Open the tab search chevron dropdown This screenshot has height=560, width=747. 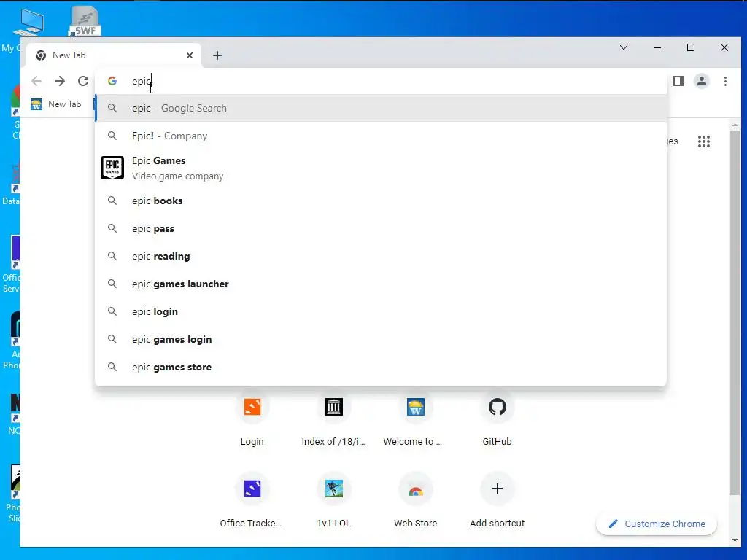click(x=624, y=47)
